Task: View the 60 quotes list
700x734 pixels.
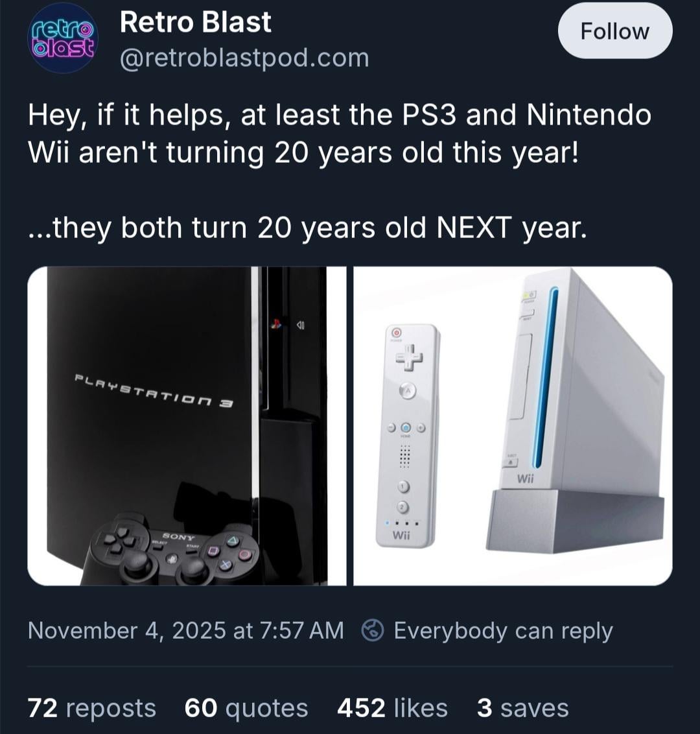Action: 246,708
